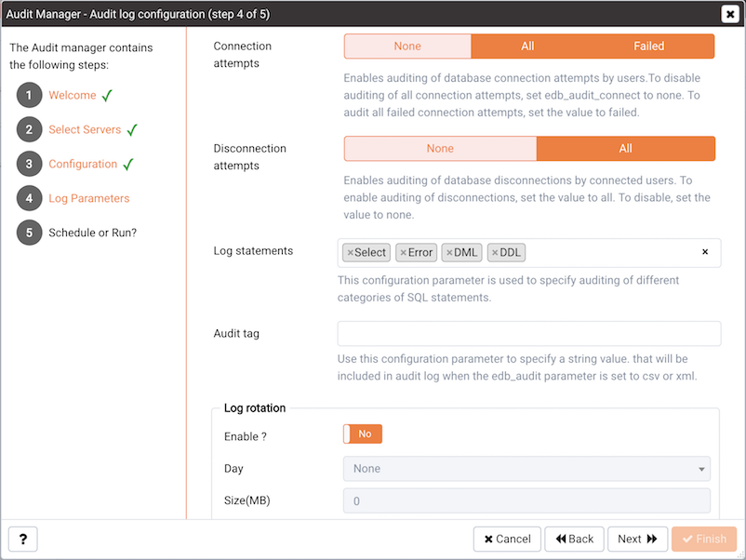Click the Size(MB) label

pos(246,500)
